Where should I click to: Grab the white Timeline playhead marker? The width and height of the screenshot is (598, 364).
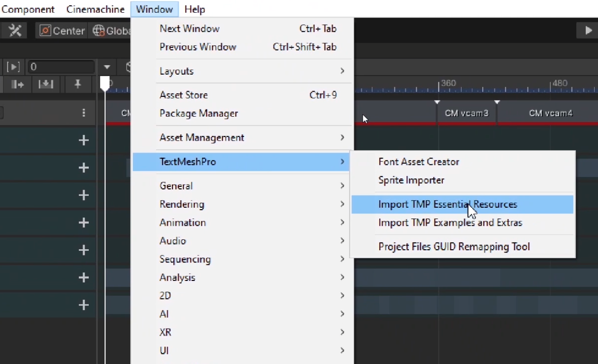coord(105,83)
